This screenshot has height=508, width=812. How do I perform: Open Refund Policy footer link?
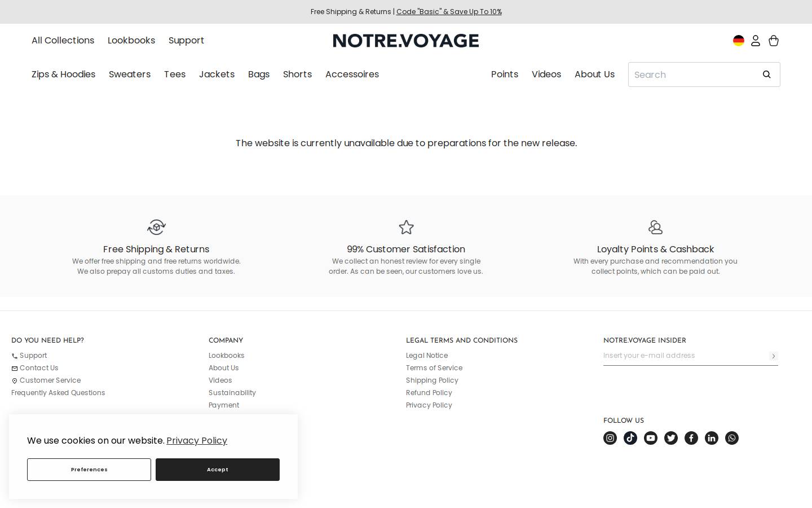(x=429, y=393)
